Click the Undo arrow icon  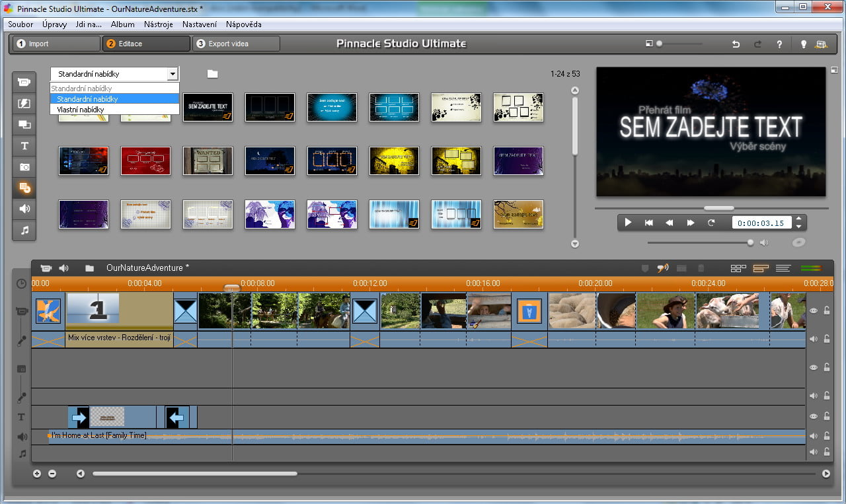point(736,44)
